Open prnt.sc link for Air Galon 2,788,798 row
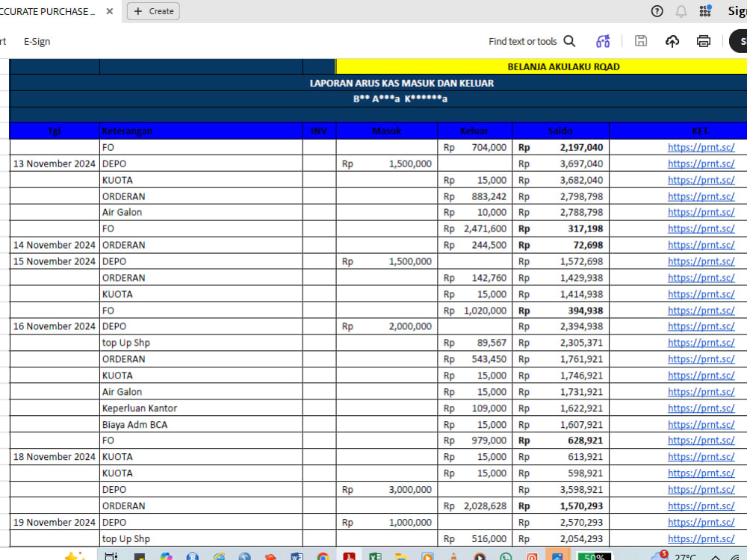Screen dimensions: 747x560 tap(701, 212)
